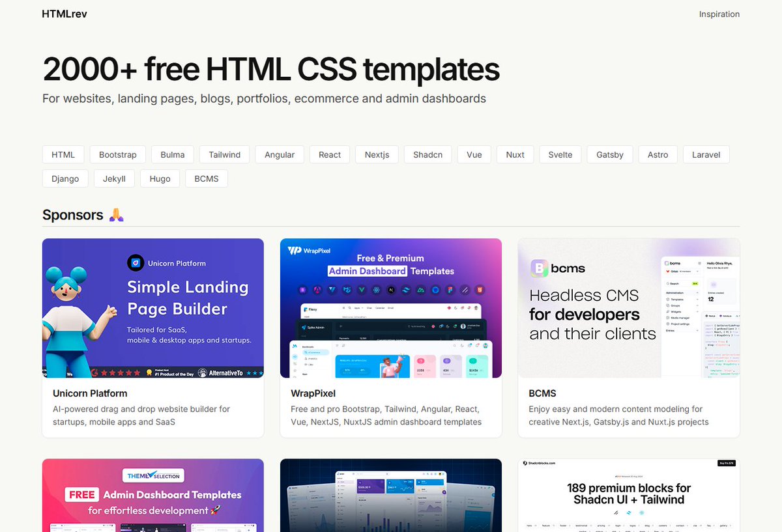The image size is (782, 532).
Task: Open the 189 premium Shadcn blocks thumbnail
Action: 629,496
